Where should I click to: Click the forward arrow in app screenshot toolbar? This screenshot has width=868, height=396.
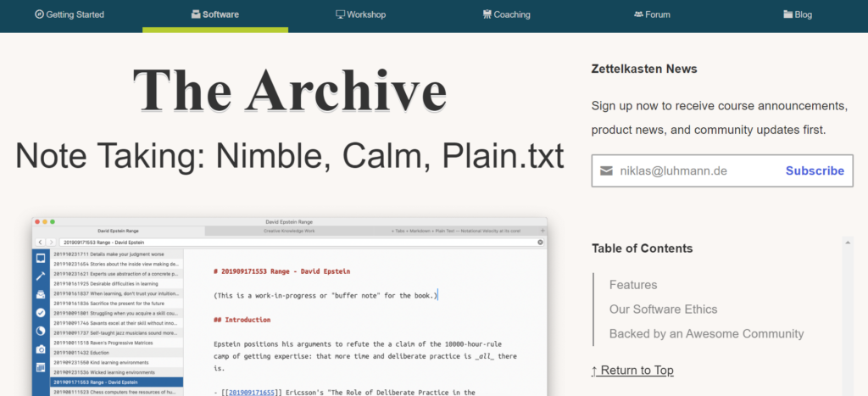51,243
